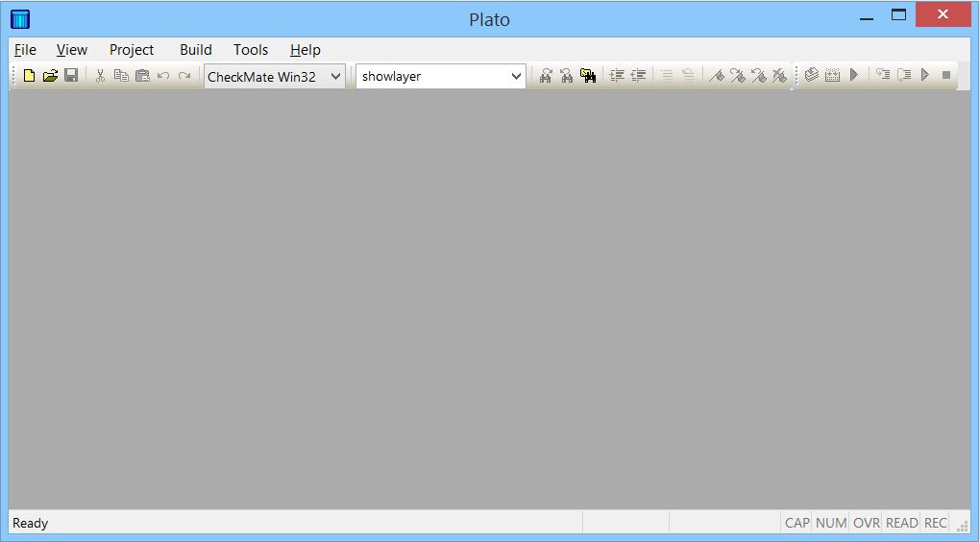Click the New file icon
Image resolution: width=980 pixels, height=542 pixels.
tap(29, 76)
